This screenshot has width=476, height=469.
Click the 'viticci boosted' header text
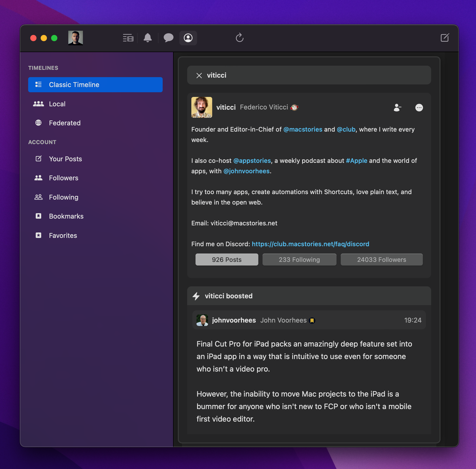(x=229, y=296)
